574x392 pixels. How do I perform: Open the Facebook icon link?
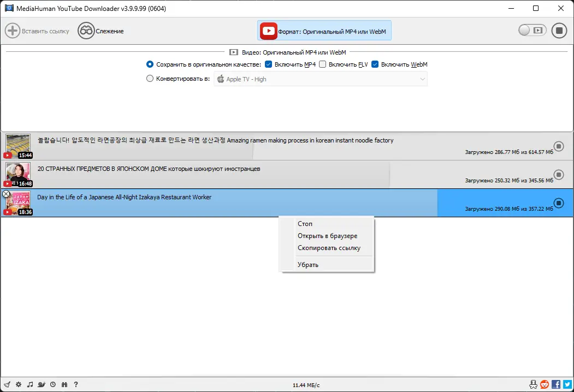556,384
